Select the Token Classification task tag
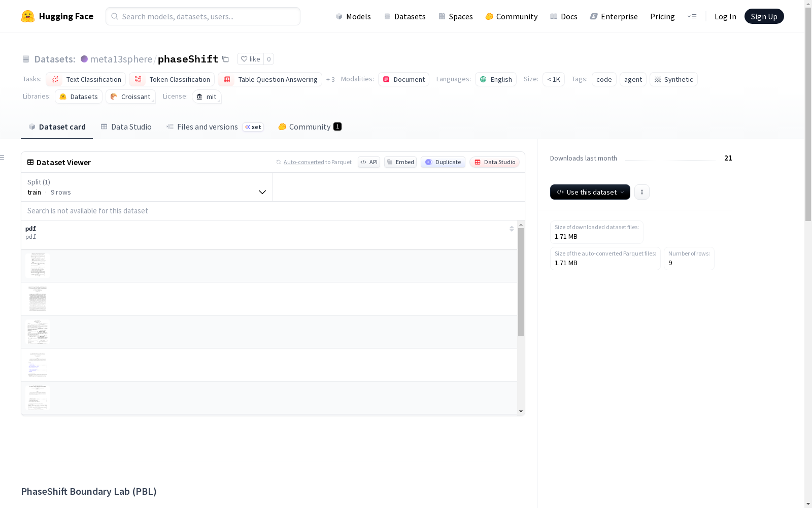Screen dimensions: 812x508 click(x=172, y=79)
